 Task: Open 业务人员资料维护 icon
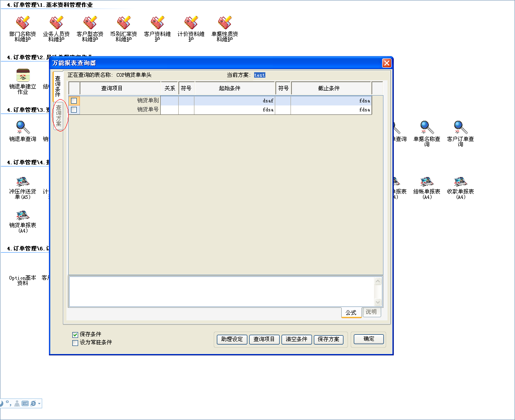pyautogui.click(x=56, y=23)
